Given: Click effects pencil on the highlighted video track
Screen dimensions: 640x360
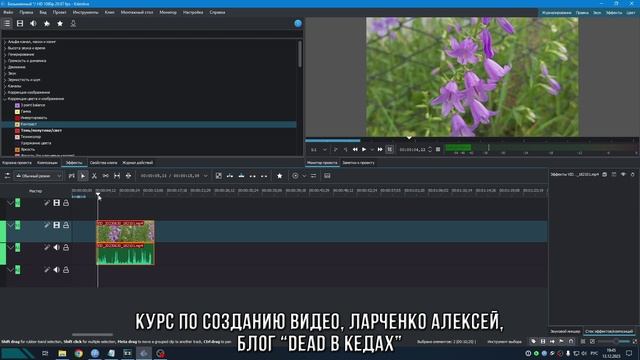Looking at the screenshot, I should (47, 225).
